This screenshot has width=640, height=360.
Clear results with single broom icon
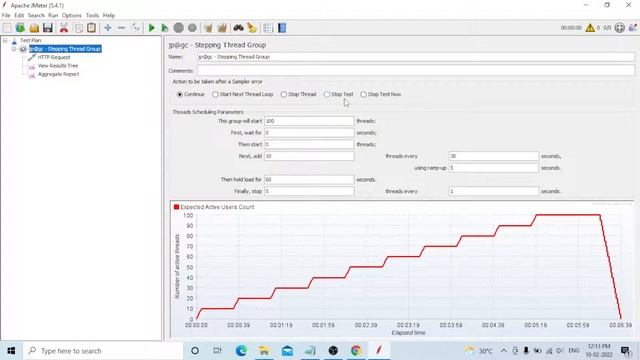tap(208, 28)
